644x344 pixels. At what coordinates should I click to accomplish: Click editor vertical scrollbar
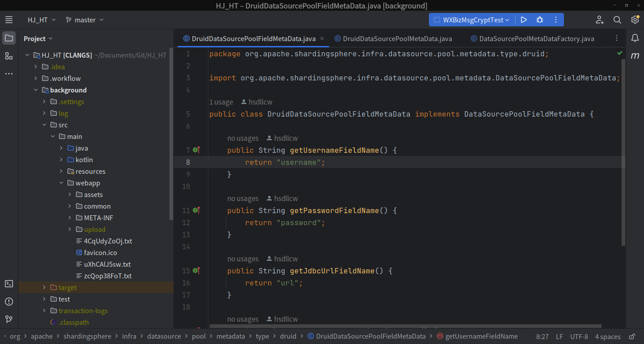[x=623, y=152]
